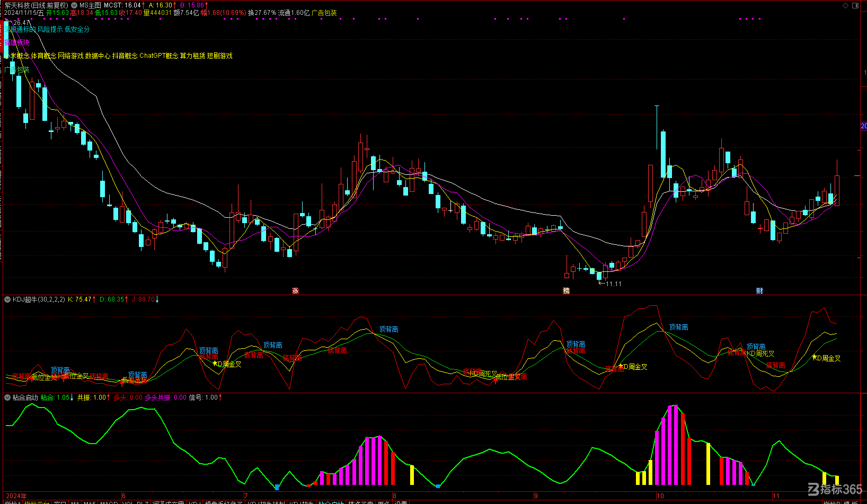Click the magenta 多头共振: 0.00 value
Viewport: 867px width, 504px height.
tap(166, 397)
